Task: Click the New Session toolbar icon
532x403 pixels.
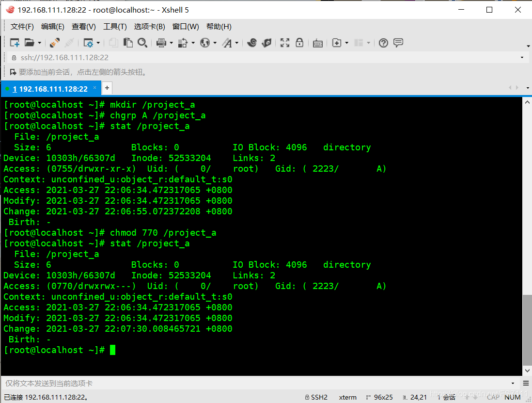Action: 15,43
